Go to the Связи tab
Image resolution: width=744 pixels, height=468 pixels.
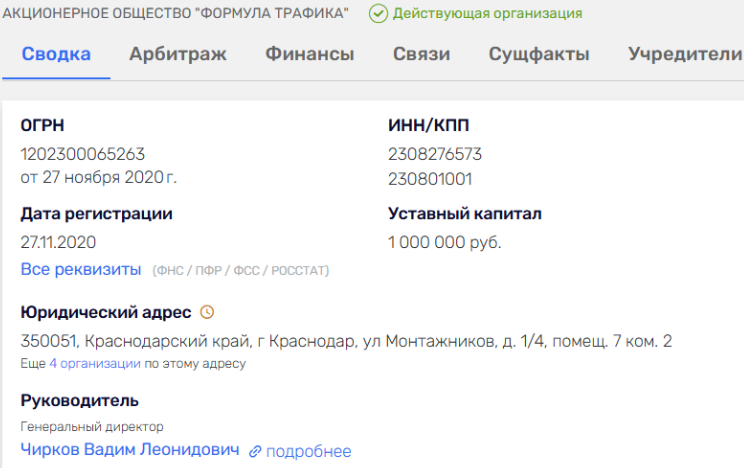421,54
